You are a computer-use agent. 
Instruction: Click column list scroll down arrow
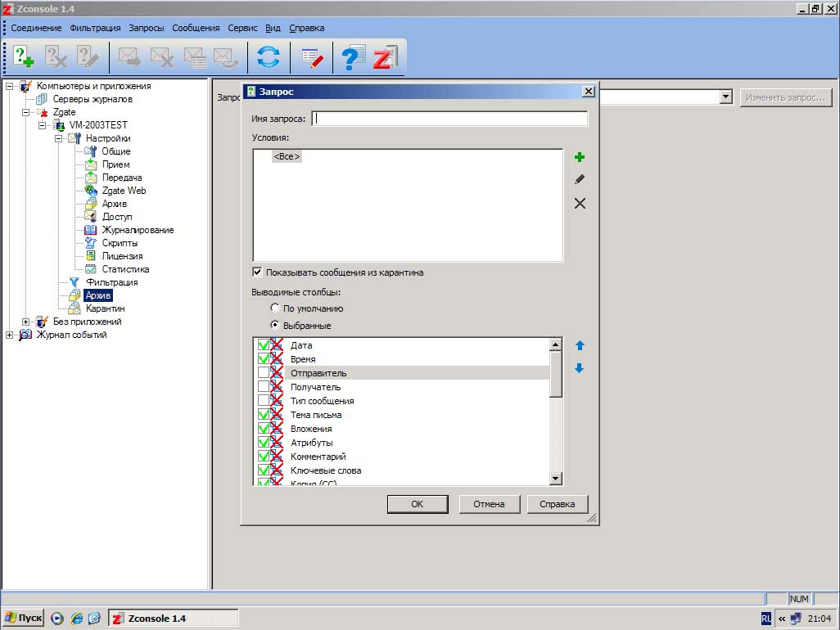pyautogui.click(x=556, y=479)
